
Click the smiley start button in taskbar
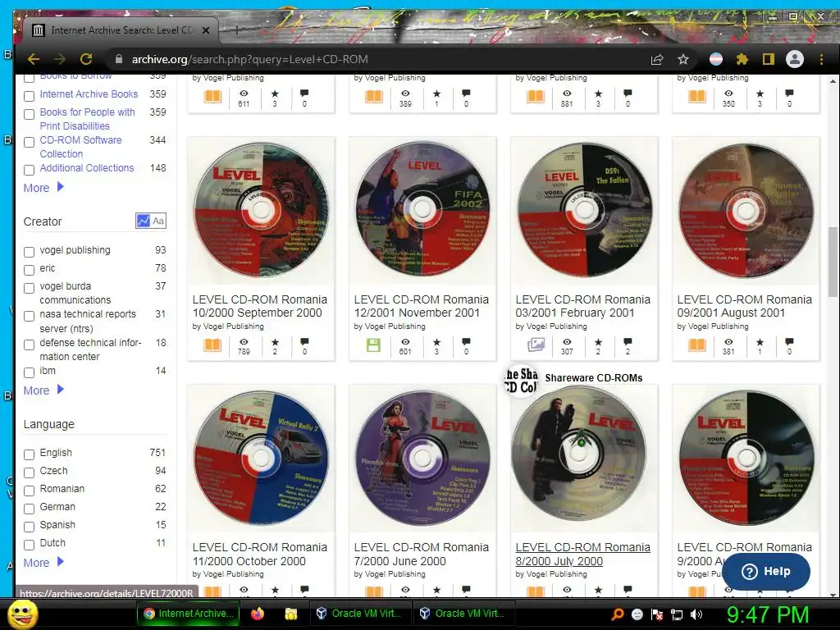pos(22,614)
